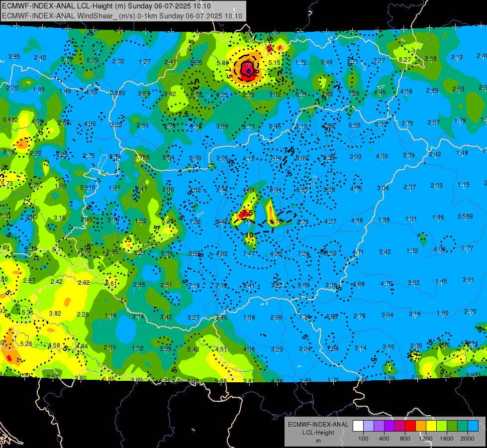Click the grid value 4.84
The image size is (487, 448).
pyautogui.click(x=82, y=346)
